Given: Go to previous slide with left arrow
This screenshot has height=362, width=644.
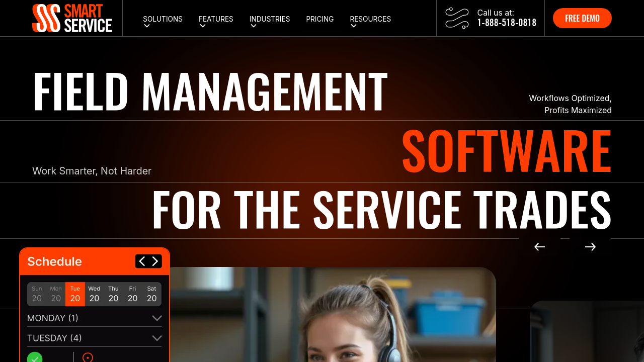Looking at the screenshot, I should pyautogui.click(x=540, y=247).
